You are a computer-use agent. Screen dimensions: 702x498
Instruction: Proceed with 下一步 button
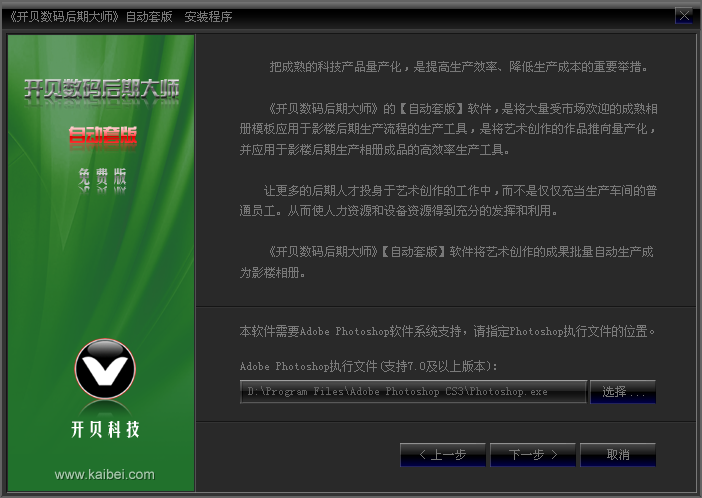coord(533,455)
